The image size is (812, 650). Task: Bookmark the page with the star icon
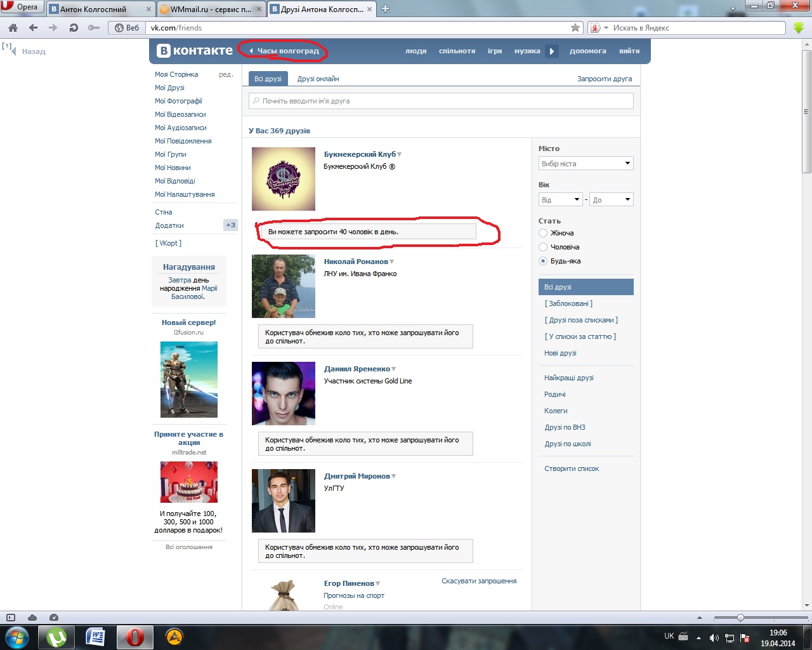tap(575, 28)
